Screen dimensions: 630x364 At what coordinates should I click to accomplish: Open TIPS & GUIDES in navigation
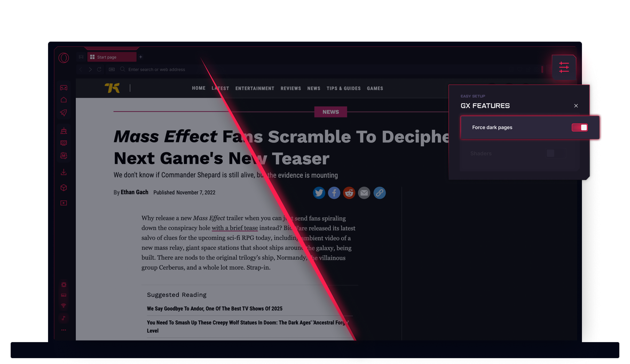[x=343, y=89]
